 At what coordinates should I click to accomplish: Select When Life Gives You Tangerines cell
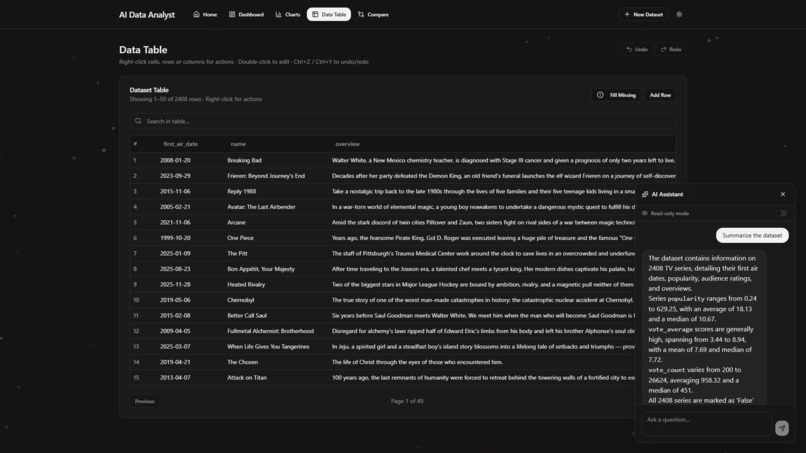tap(268, 347)
